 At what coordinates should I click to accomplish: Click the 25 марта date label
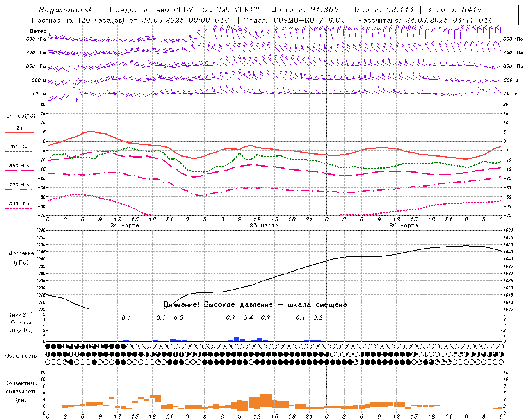pos(264,226)
